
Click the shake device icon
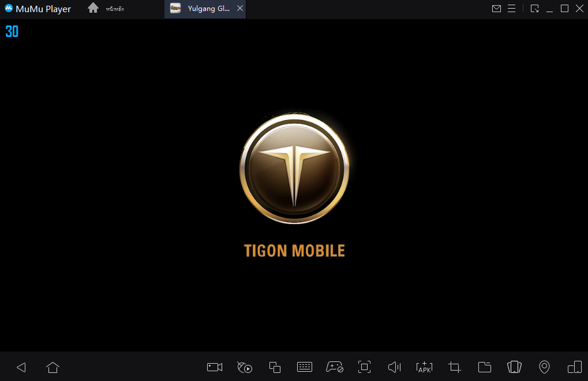[x=514, y=367]
